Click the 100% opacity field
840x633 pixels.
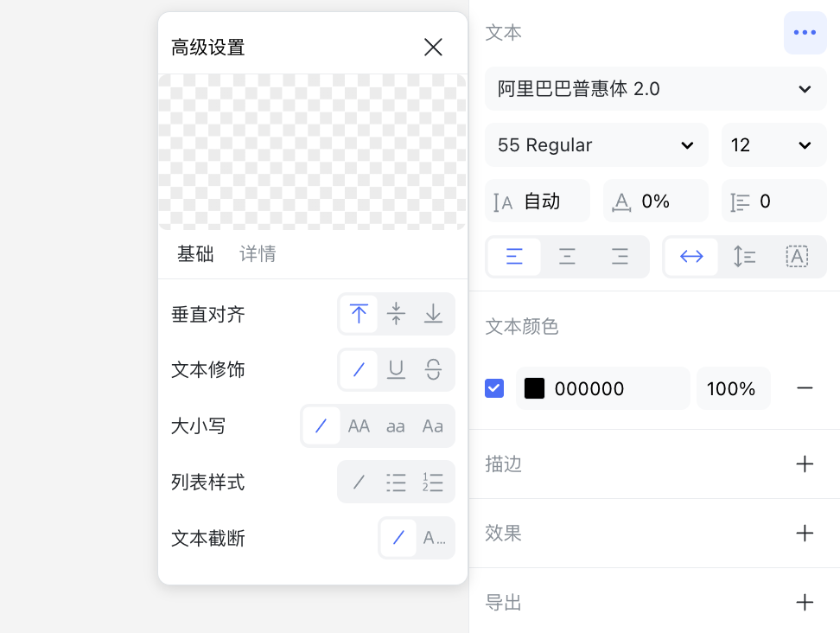pos(733,388)
